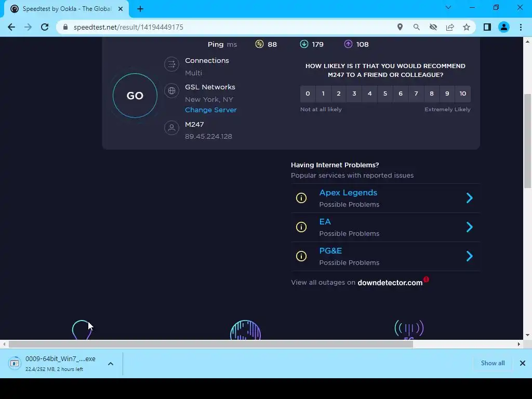Image resolution: width=532 pixels, height=399 pixels.
Task: Expand the Apex Legends row chevron
Action: pyautogui.click(x=470, y=198)
